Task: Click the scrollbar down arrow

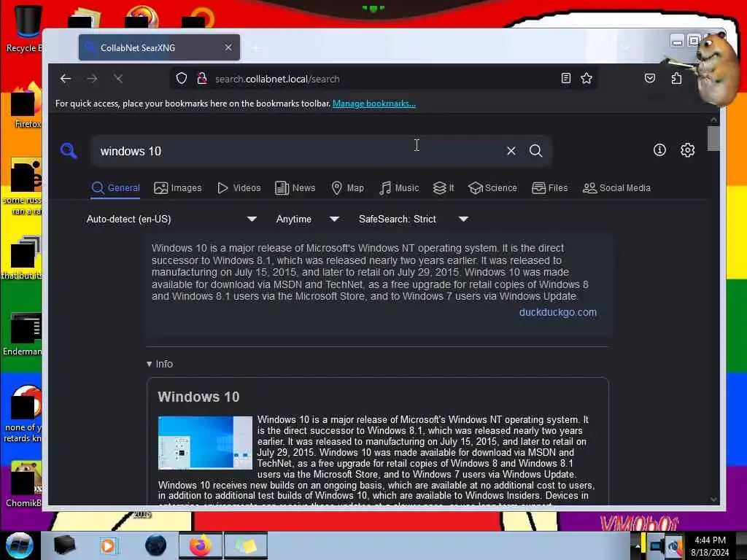Action: pos(713,499)
